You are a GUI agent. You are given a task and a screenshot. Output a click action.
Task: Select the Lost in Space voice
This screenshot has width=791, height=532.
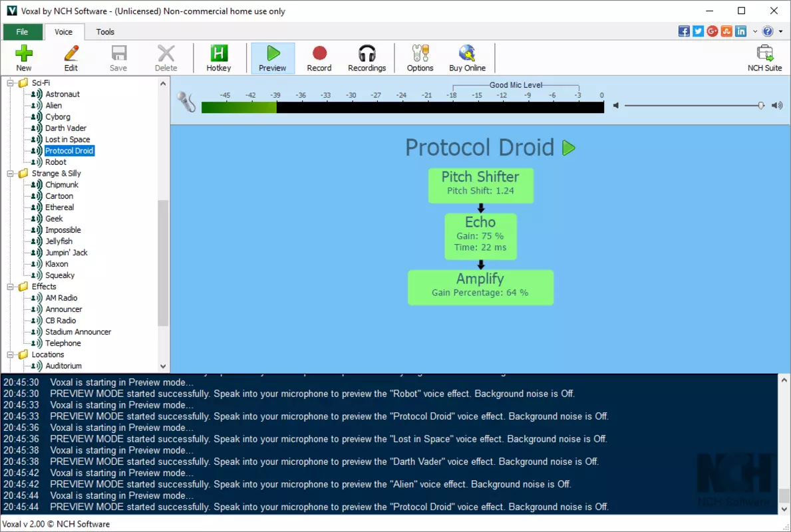point(68,140)
